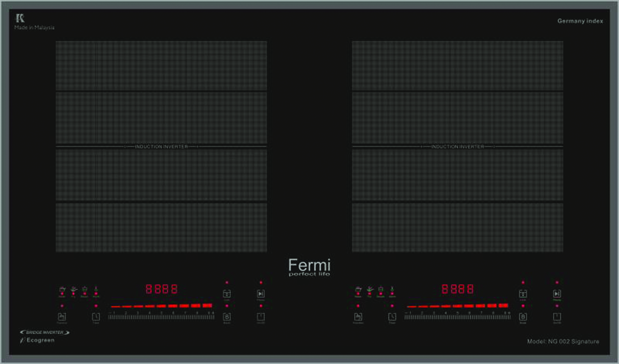This screenshot has height=364, width=619.
Task: Click left hob "INDUCTION INVERTER" label
Action: point(161,147)
